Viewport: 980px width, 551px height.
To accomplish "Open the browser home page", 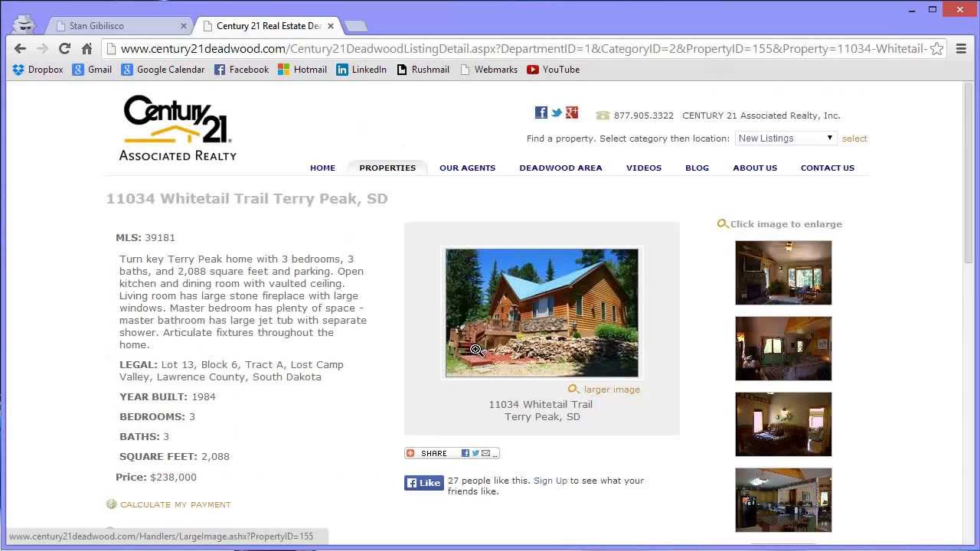I will tap(87, 49).
